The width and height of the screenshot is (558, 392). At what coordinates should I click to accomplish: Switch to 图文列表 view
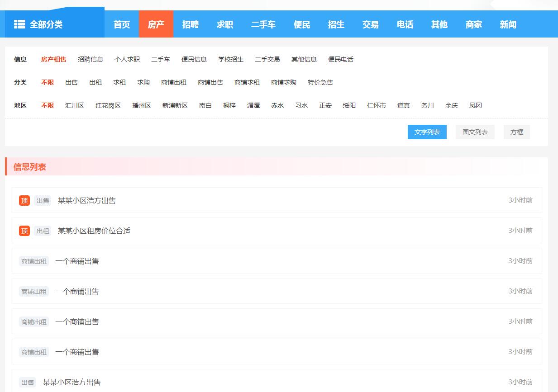point(475,132)
